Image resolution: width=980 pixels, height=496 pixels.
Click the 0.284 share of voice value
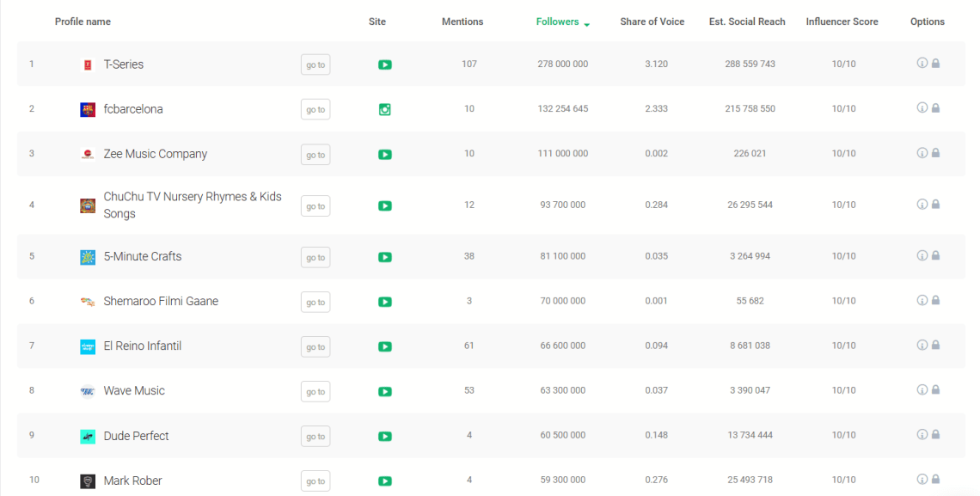(x=656, y=205)
